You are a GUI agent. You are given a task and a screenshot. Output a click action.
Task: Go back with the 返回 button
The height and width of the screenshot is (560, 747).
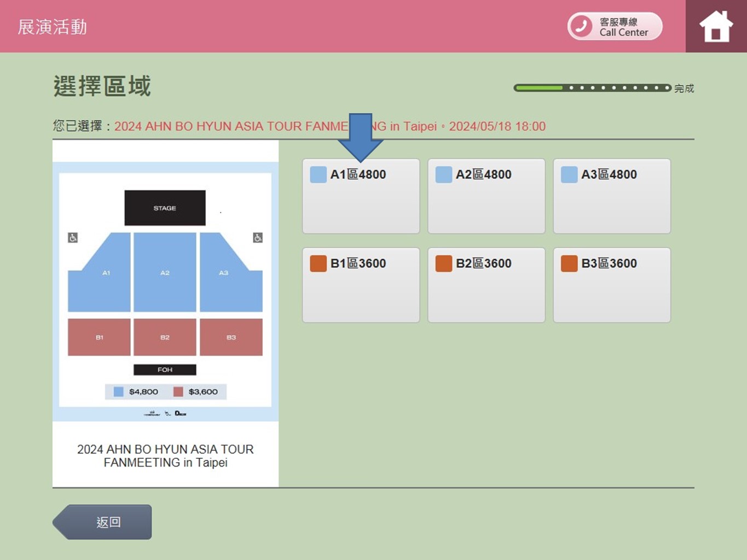pyautogui.click(x=102, y=522)
